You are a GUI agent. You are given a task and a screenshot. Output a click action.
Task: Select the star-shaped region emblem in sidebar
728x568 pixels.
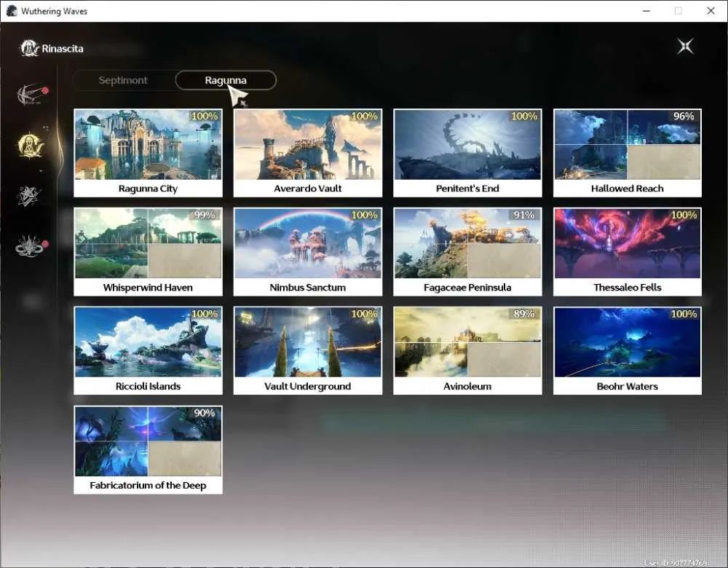[x=29, y=196]
